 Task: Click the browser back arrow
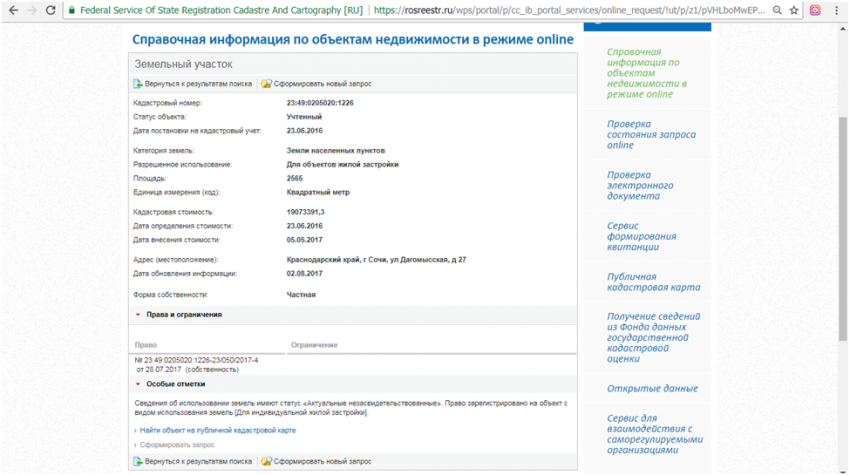(11, 10)
